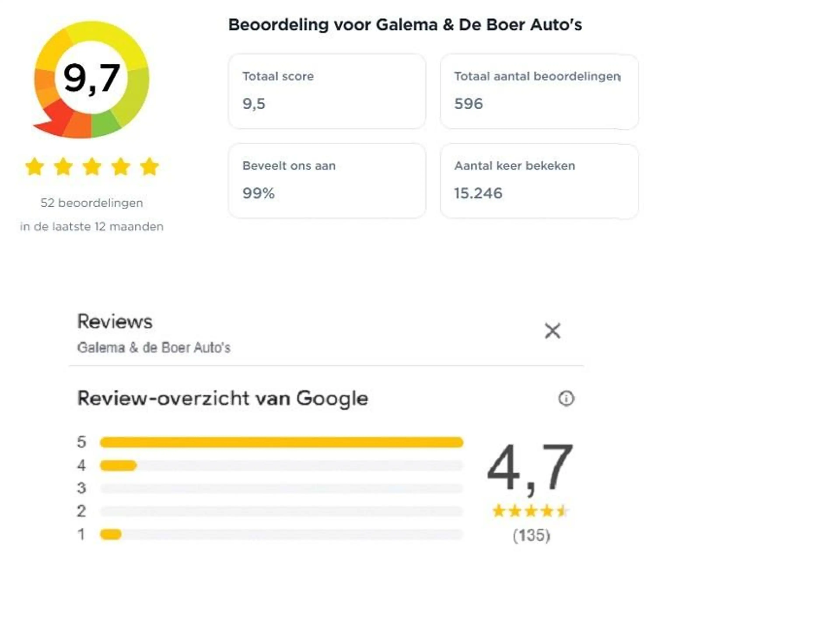840x629 pixels.
Task: Close the Reviews panel with the X
Action: [552, 331]
